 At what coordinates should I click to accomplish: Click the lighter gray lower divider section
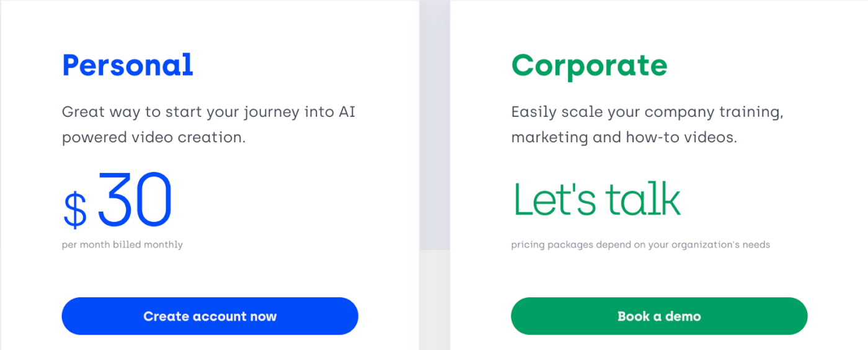(x=434, y=300)
